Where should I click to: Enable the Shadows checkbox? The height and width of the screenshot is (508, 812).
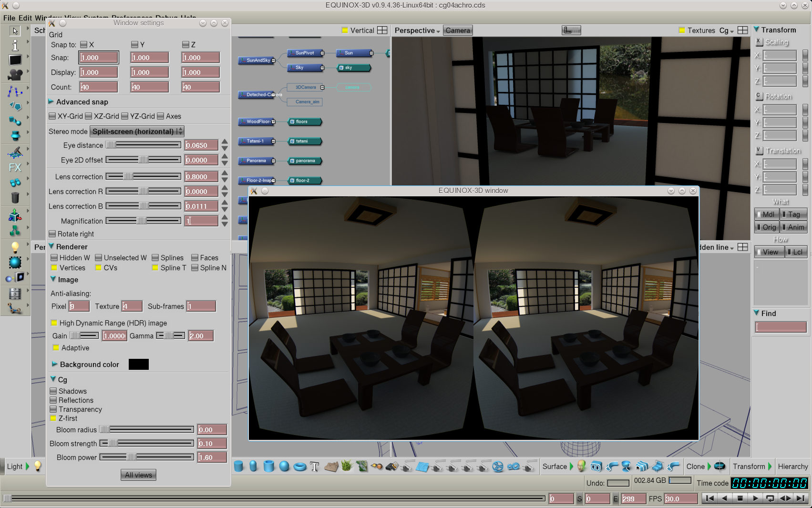click(53, 391)
